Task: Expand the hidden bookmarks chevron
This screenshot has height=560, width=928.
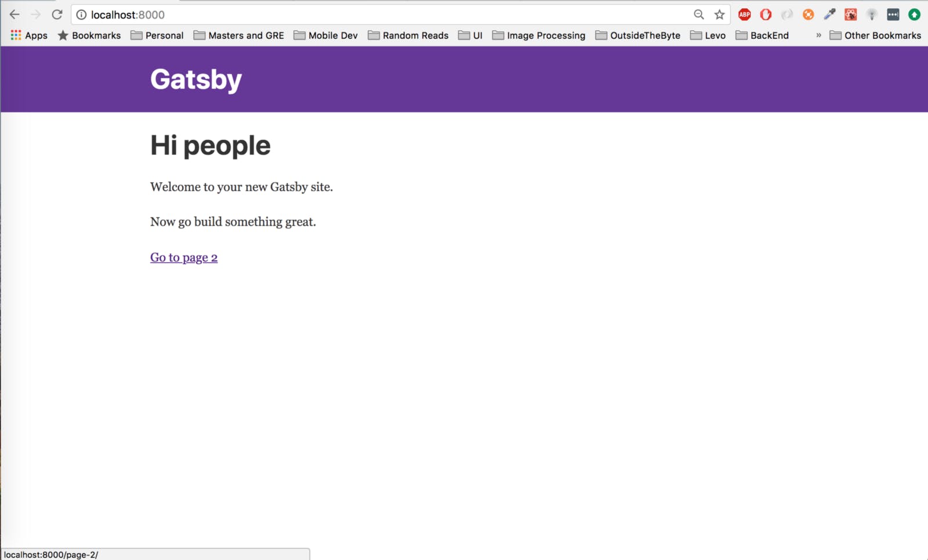Action: (818, 35)
